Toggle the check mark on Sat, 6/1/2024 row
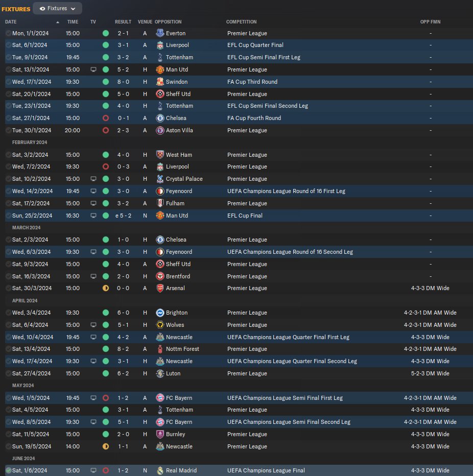Screen dimensions: 473x476 pos(8,45)
